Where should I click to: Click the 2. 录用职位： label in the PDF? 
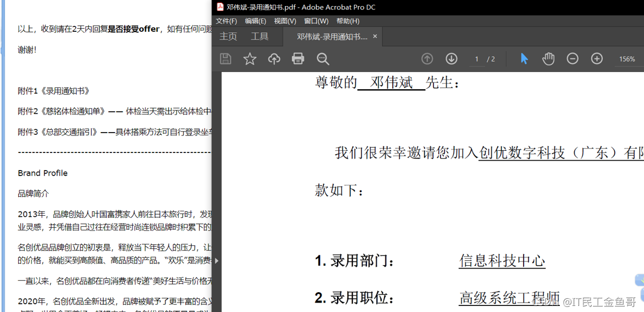pyautogui.click(x=354, y=298)
